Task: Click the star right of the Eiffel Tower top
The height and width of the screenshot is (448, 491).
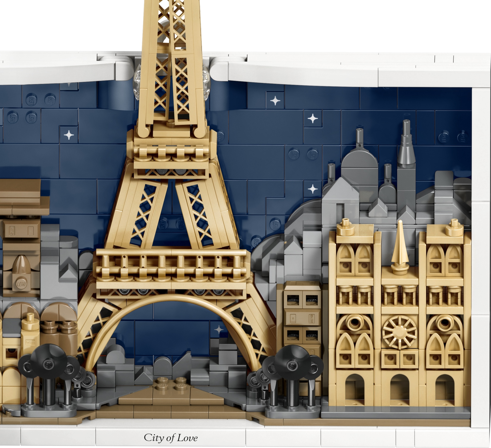Action: 275,100
